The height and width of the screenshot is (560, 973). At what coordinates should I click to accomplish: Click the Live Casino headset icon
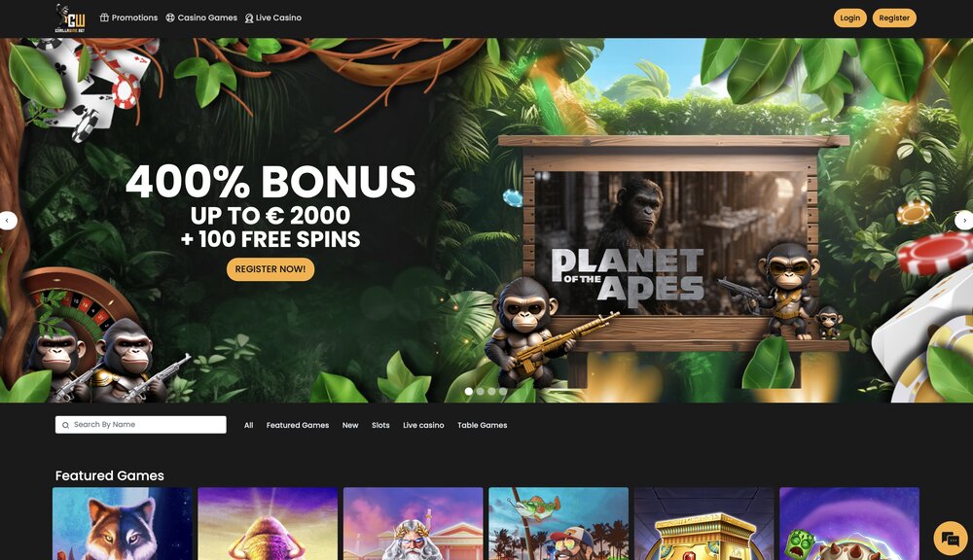pos(249,17)
